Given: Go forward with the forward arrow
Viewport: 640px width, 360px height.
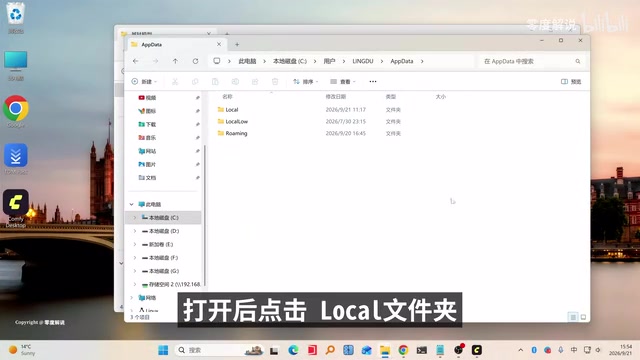Looking at the screenshot, I should (156, 61).
